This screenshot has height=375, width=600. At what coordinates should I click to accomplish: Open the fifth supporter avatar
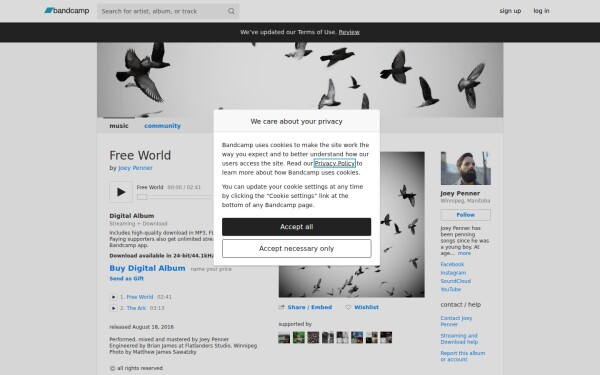342,338
